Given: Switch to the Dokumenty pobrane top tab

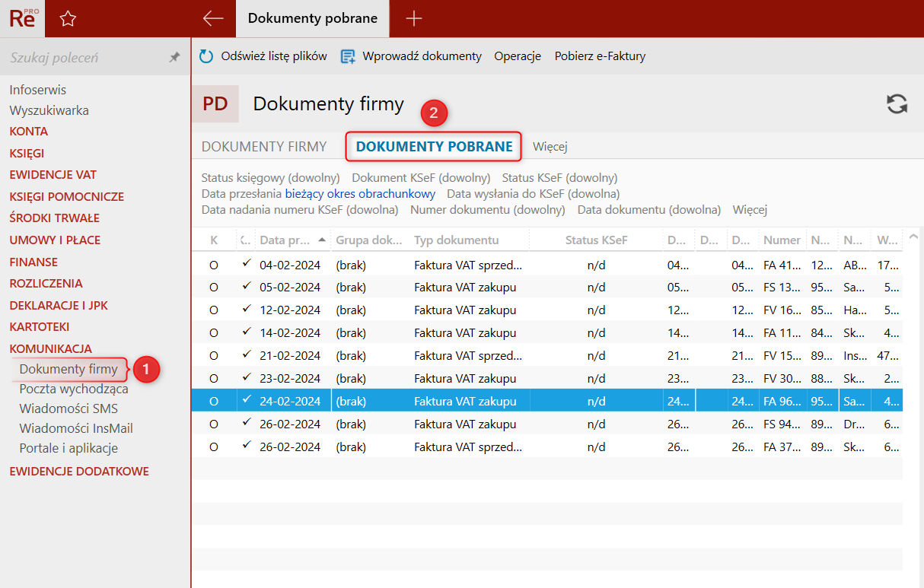Looking at the screenshot, I should [313, 18].
